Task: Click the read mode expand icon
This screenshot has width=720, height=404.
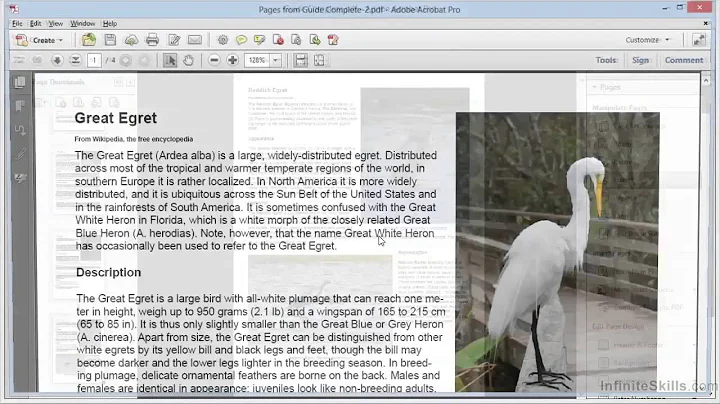Action: pos(699,40)
